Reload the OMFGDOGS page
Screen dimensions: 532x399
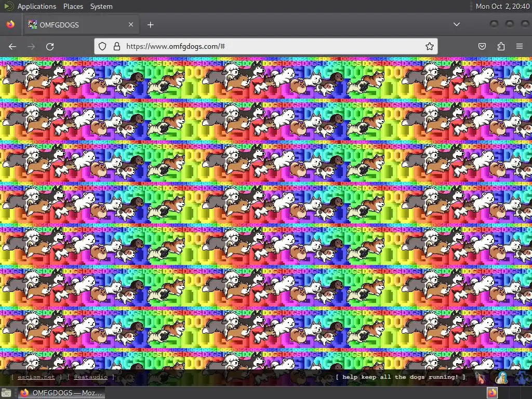point(50,46)
